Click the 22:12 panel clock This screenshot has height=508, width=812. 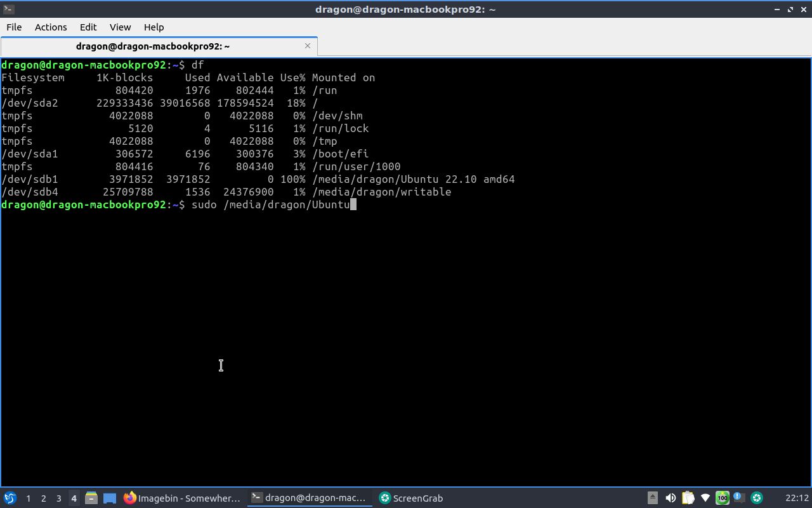pyautogui.click(x=797, y=498)
